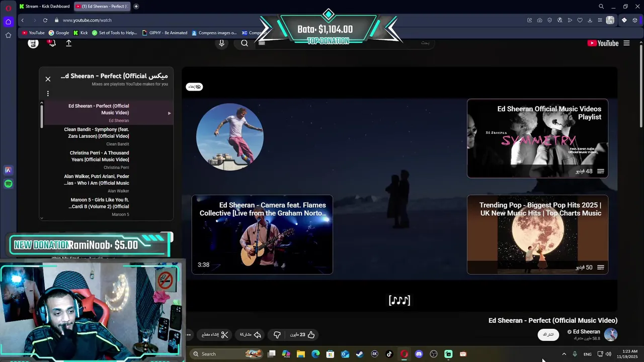Subscribe to Ed Sheeran channel
The image size is (644, 362).
pos(548,334)
